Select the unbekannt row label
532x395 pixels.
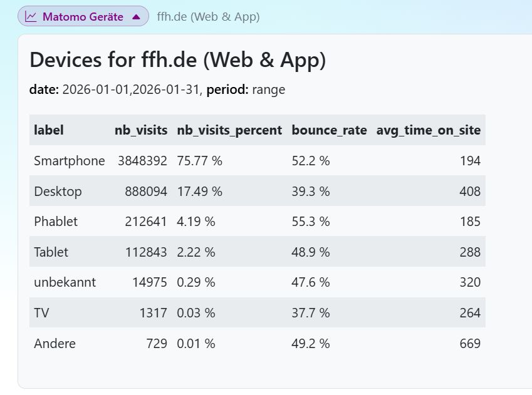pyautogui.click(x=65, y=282)
